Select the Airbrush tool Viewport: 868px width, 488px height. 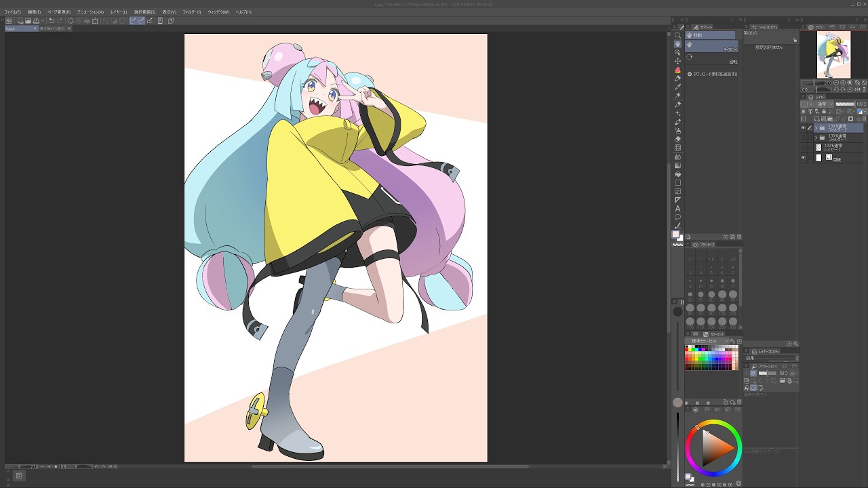[x=677, y=131]
